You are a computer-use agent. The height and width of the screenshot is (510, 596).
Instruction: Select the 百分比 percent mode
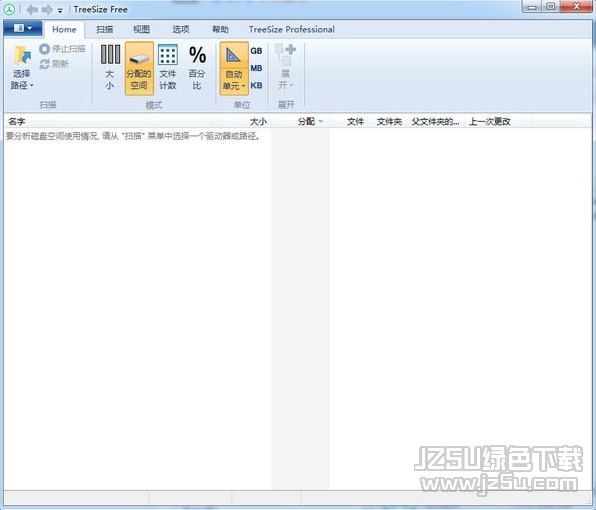[x=197, y=68]
